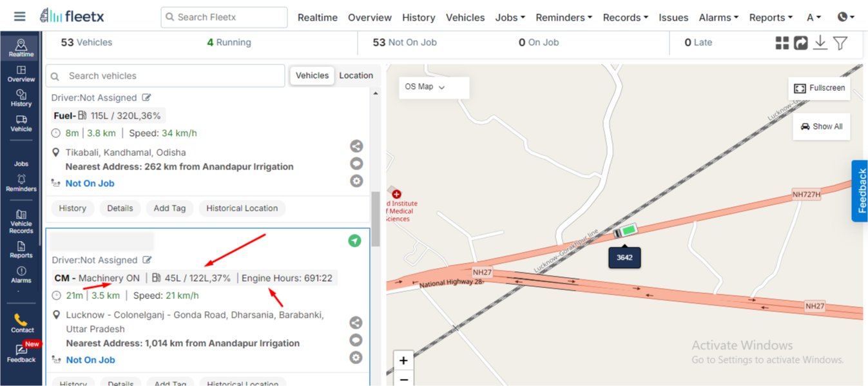Open Reminders bell in the left sidebar

coord(21,184)
